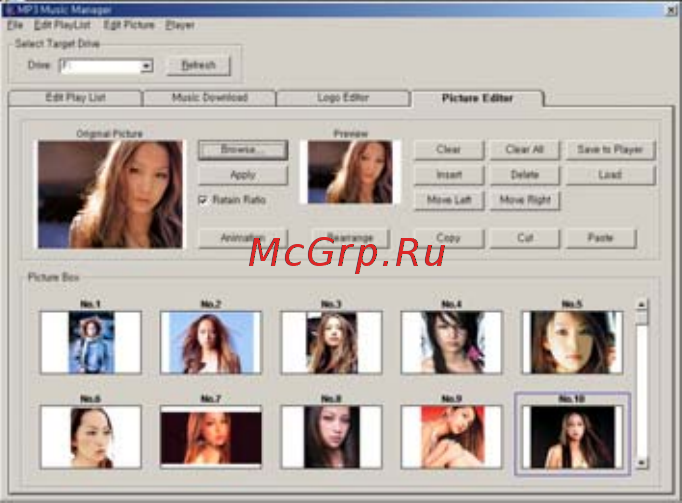Screen dimensions: 682x503
Task: Select picture No.5 thumbnail
Action: (572, 342)
